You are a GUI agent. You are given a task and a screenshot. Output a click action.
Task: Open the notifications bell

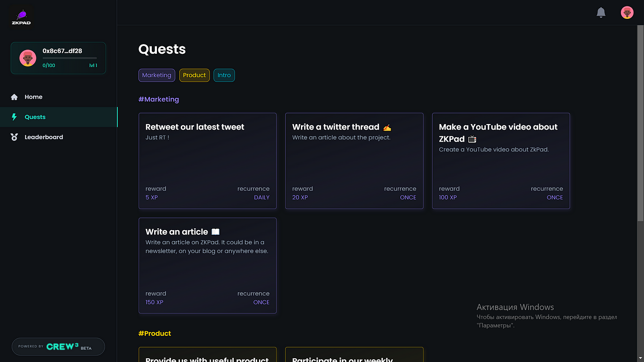tap(601, 12)
